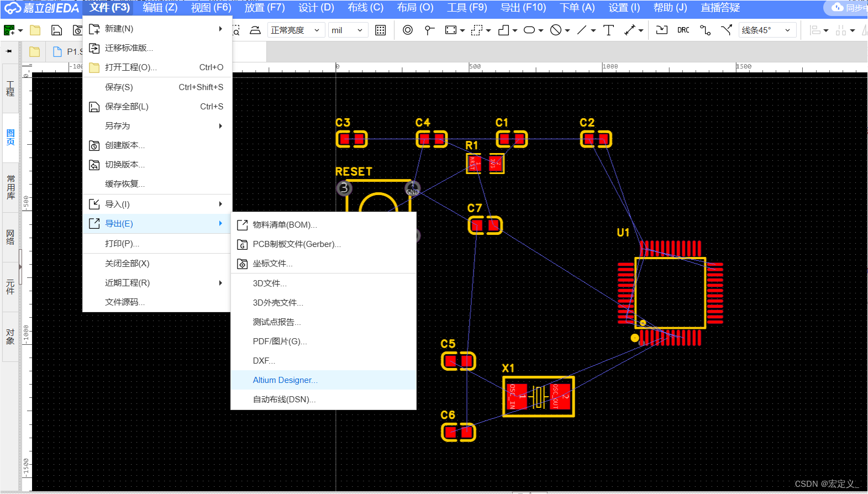868x494 pixels.
Task: Run the DRC check button
Action: [683, 30]
